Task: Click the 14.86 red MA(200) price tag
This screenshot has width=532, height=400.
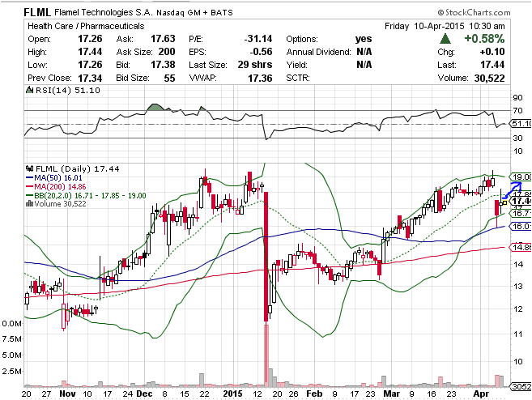Action: [521, 247]
